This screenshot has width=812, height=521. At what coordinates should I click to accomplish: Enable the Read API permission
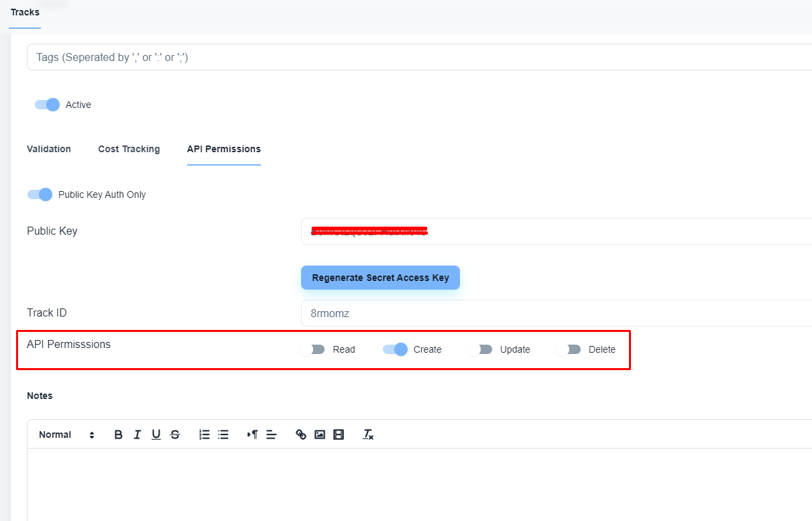(x=313, y=349)
